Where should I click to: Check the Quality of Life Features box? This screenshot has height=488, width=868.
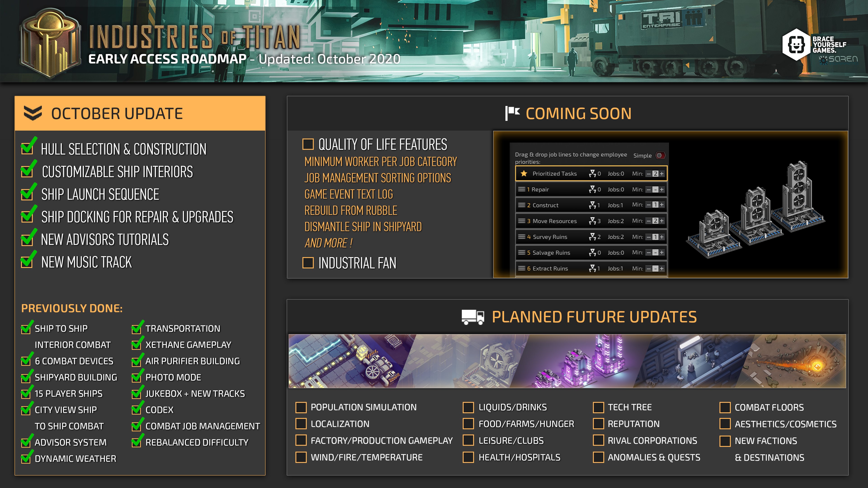[308, 144]
